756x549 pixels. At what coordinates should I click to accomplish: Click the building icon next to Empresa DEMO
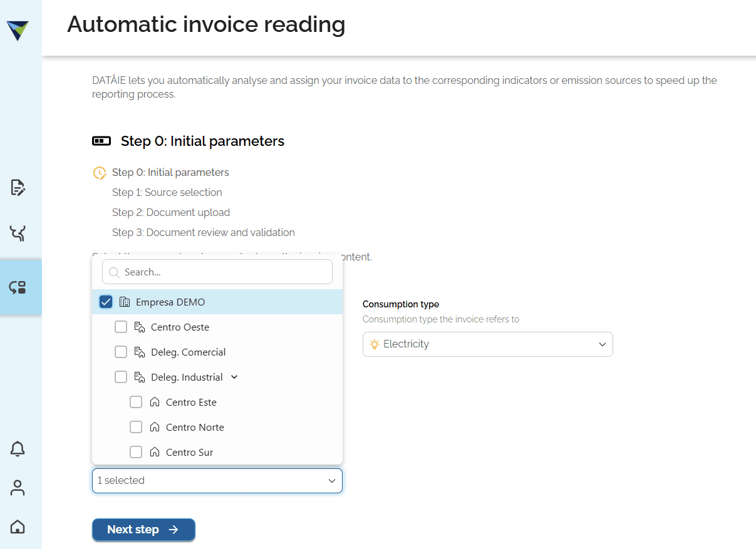(125, 302)
